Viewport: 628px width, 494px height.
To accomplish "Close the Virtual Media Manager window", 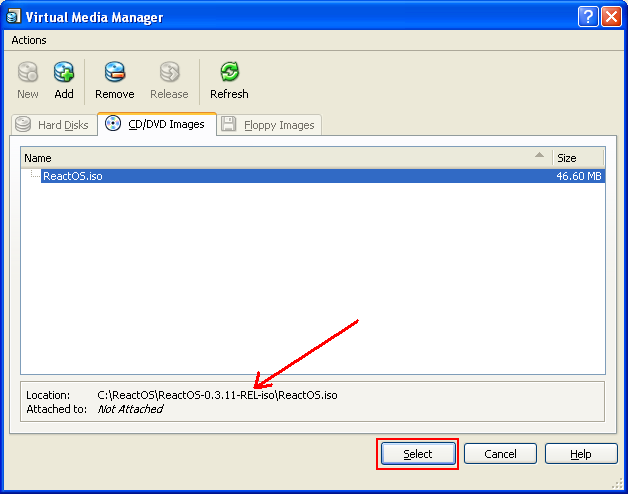I will [x=612, y=17].
